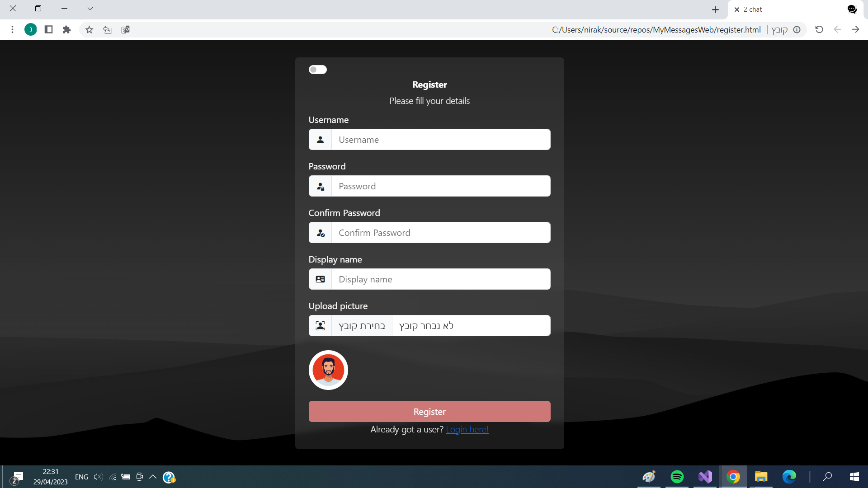Open the Login here link
Image resolution: width=868 pixels, height=488 pixels.
[467, 429]
